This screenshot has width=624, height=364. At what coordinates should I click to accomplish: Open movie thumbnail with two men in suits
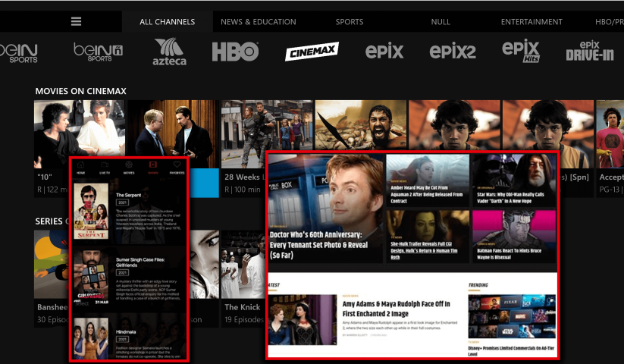[173, 133]
